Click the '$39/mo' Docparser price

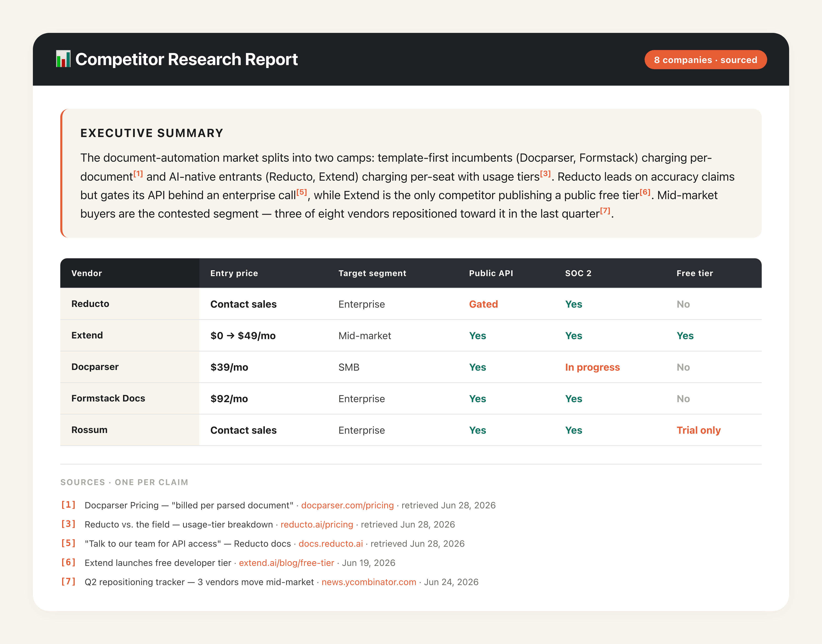[x=229, y=367]
